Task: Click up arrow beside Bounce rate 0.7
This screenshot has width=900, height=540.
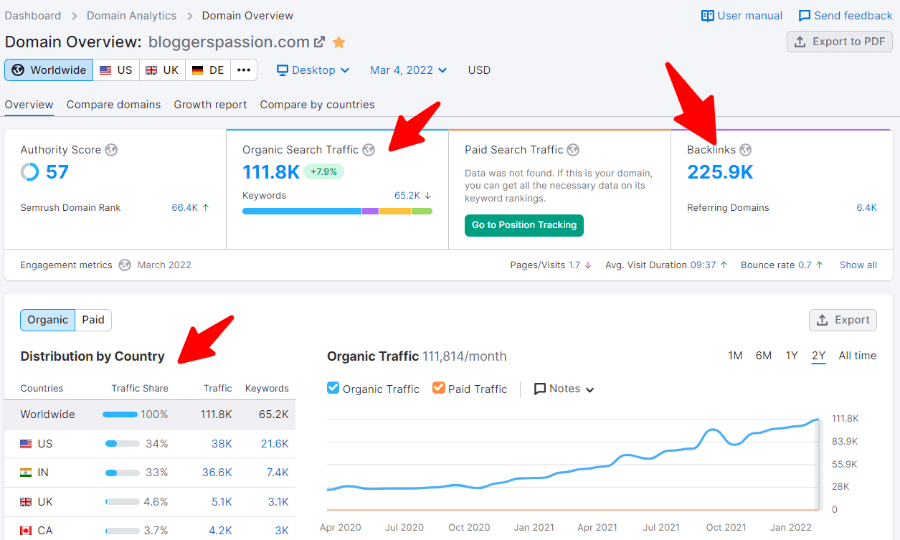Action: [819, 265]
